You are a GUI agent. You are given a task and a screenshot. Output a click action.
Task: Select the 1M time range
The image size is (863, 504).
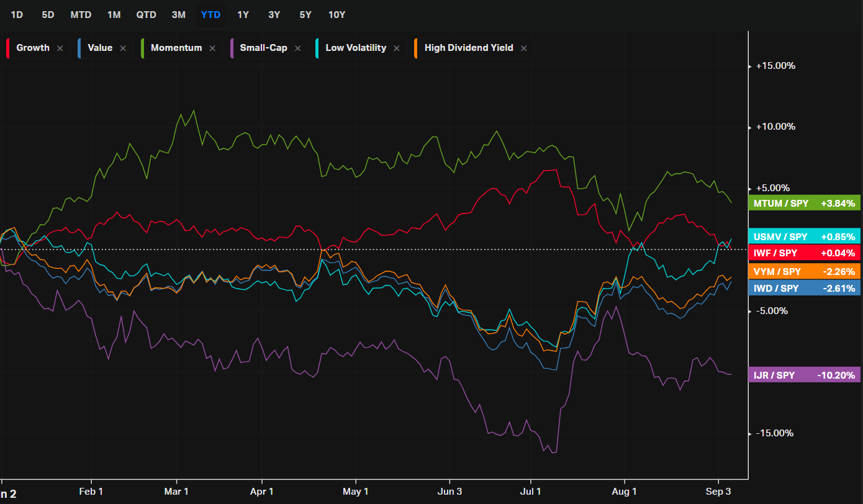point(114,14)
